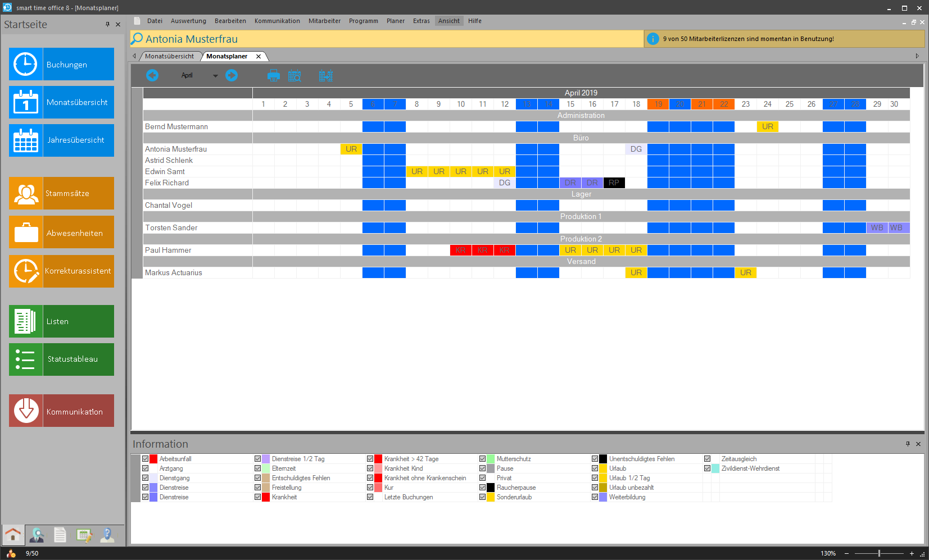Click the zoom slider in the status bar
Viewport: 929px width, 560px height.
click(879, 553)
